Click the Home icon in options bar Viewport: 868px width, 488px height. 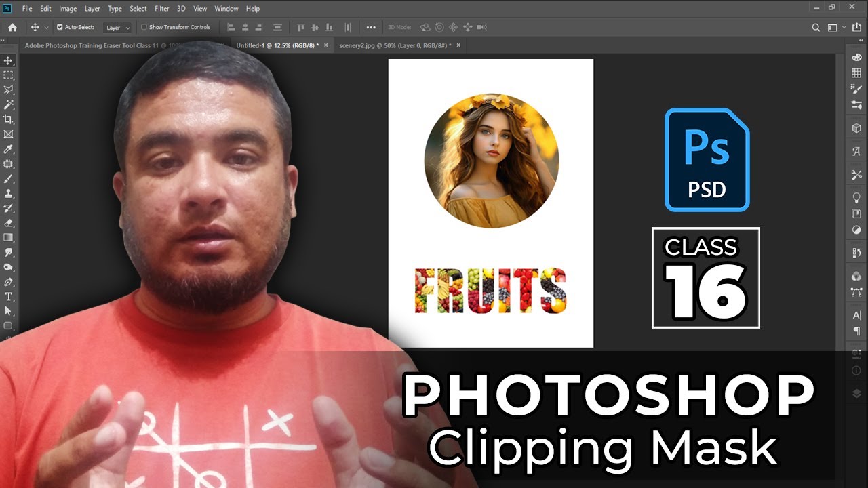coord(12,28)
